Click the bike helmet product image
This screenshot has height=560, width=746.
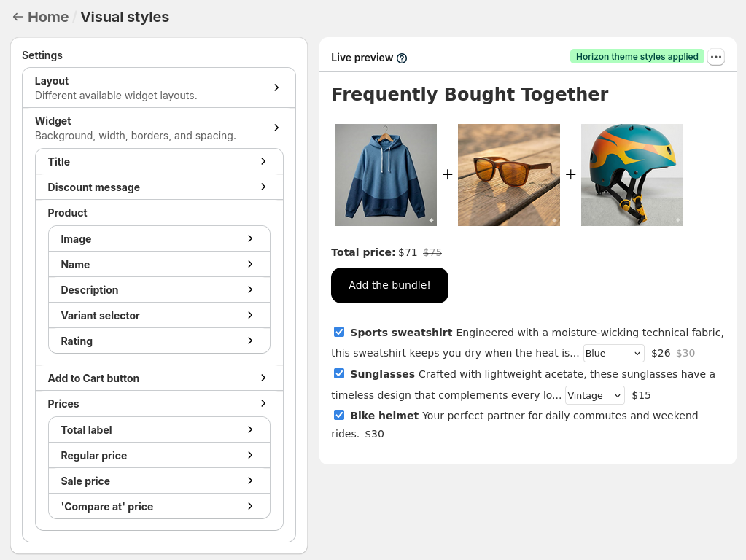click(632, 175)
